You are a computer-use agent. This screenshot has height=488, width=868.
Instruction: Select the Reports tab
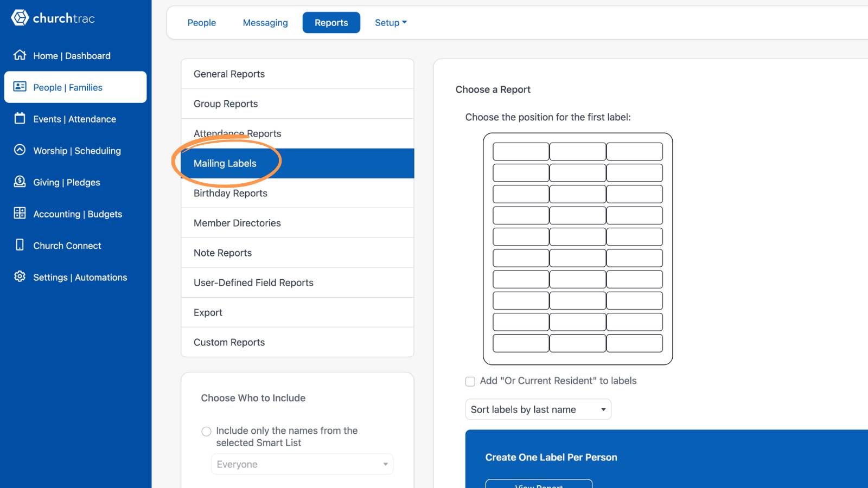[x=331, y=23]
